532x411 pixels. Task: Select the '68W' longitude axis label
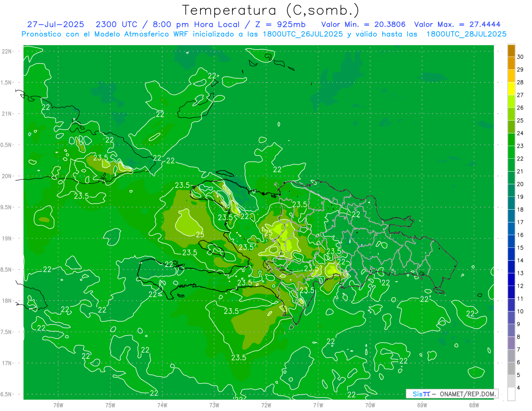pos(474,405)
